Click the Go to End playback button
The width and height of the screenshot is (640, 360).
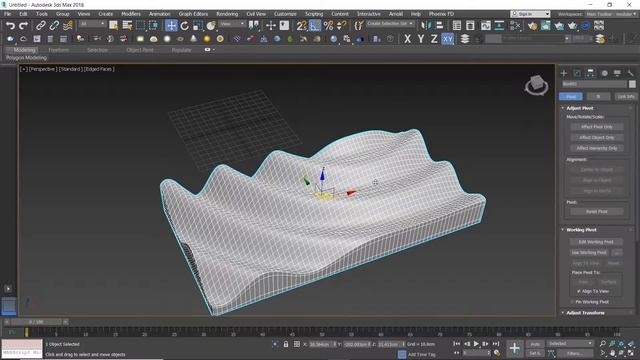point(496,344)
